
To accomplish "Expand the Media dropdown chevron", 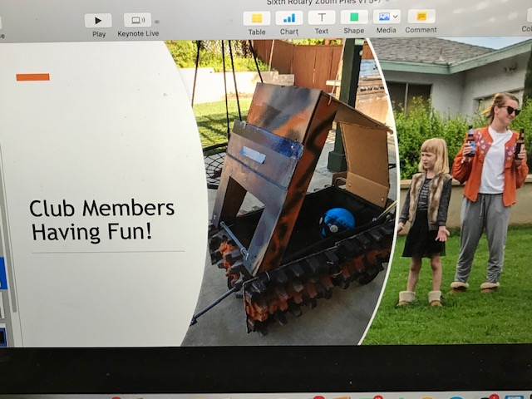I will [396, 17].
